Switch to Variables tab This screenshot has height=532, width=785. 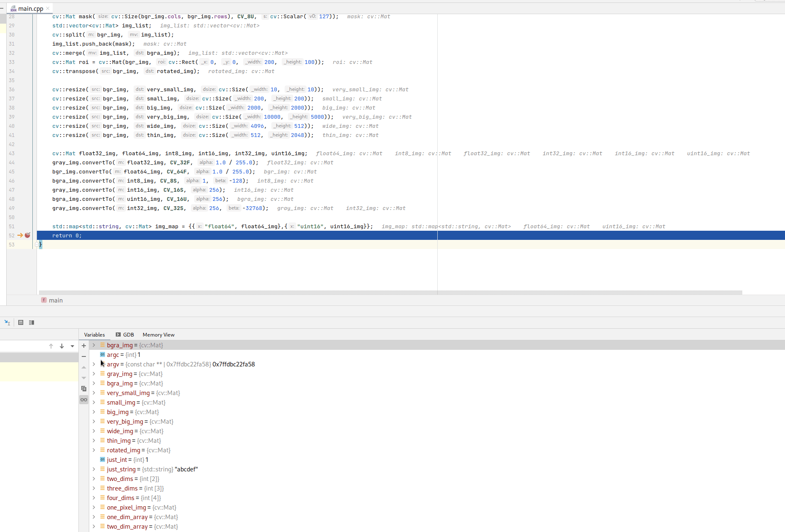[x=94, y=334]
